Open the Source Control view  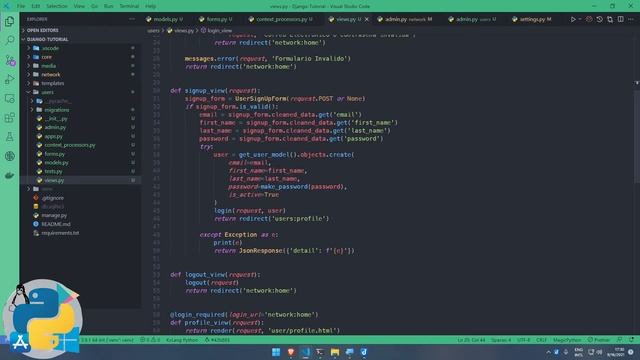pos(10,60)
